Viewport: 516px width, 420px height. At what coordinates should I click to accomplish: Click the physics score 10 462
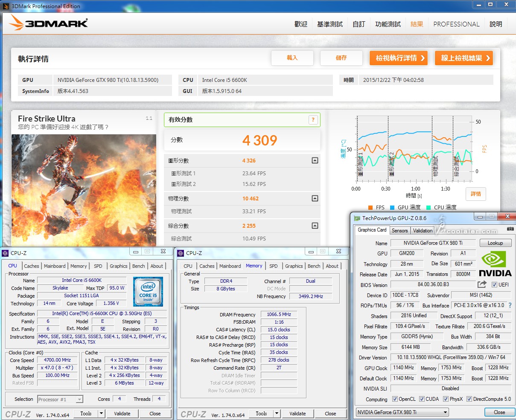click(x=251, y=198)
